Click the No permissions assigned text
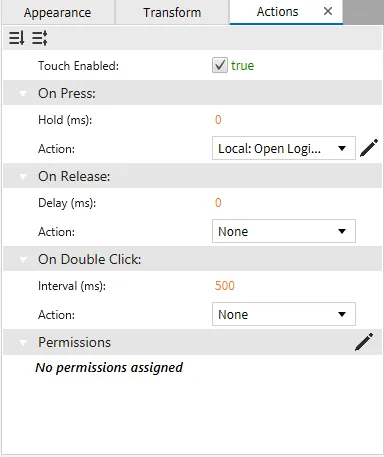 click(109, 368)
